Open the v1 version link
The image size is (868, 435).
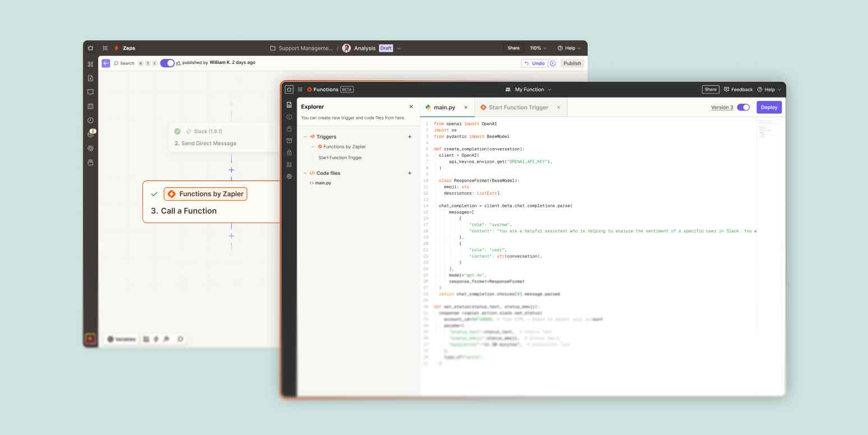(178, 63)
